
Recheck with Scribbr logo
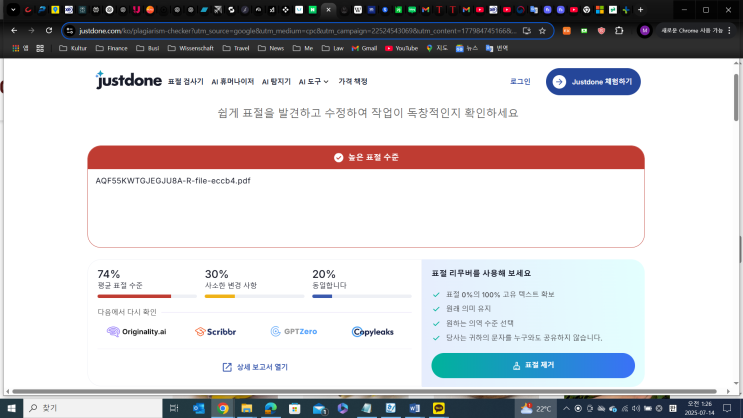(x=215, y=332)
